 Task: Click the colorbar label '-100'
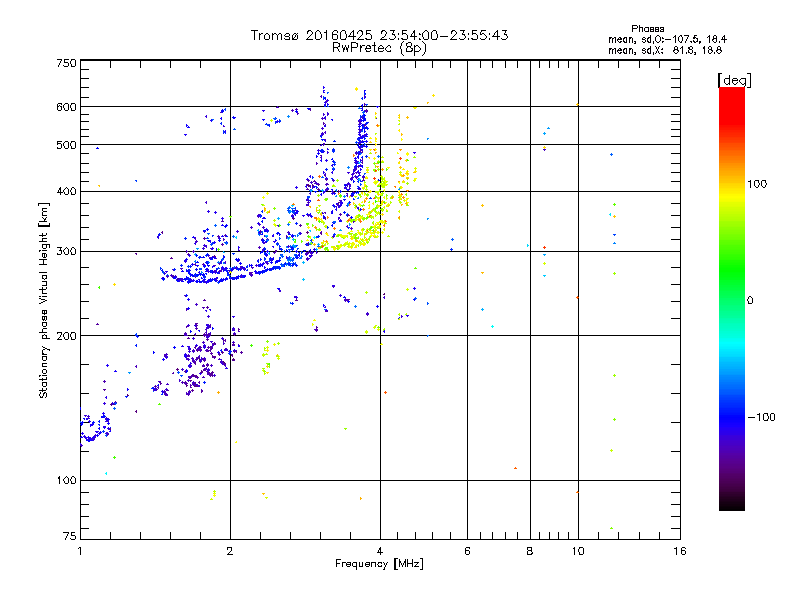pyautogui.click(x=761, y=417)
